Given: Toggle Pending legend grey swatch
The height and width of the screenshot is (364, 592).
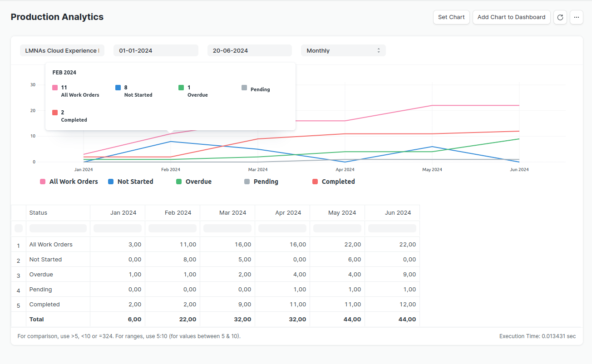Looking at the screenshot, I should coord(247,182).
